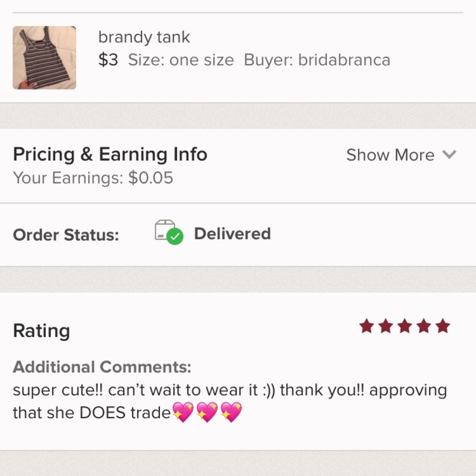Click the Show More chevron arrow

[449, 155]
